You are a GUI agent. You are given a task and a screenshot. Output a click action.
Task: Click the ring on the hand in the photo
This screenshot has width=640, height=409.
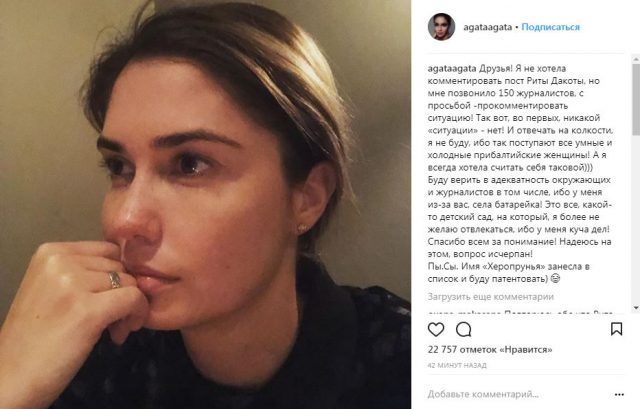pyautogui.click(x=115, y=280)
